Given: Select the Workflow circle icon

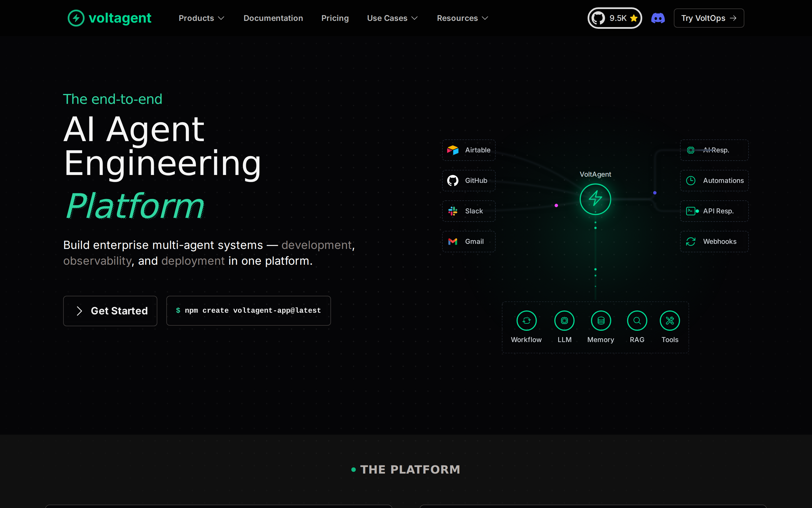Looking at the screenshot, I should (526, 321).
